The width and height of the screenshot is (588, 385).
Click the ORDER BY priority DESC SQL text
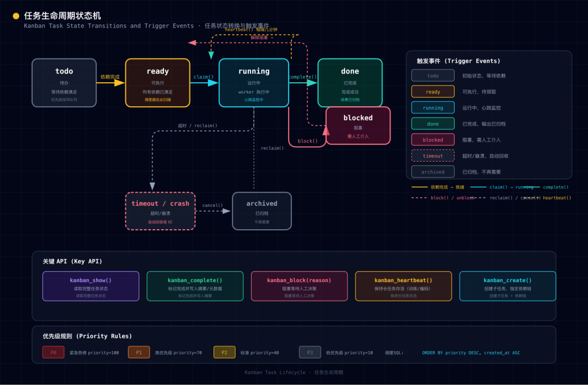tap(471, 353)
